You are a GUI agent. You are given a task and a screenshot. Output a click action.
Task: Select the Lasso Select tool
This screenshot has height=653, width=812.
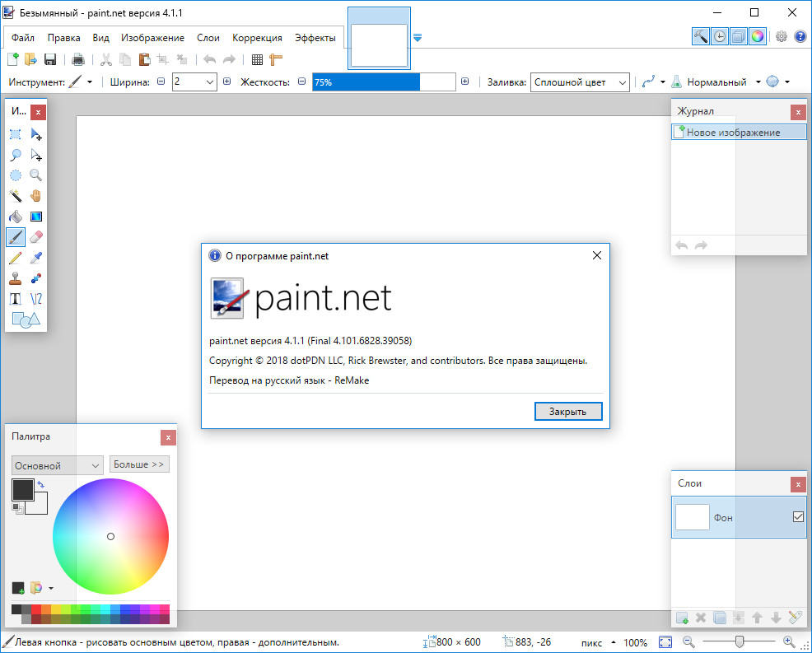16,155
